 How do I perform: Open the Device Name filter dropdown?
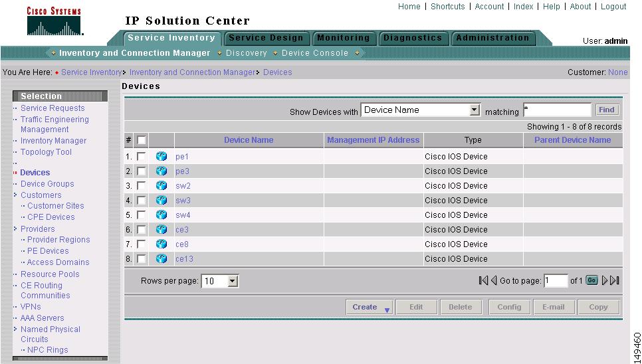[x=474, y=110]
